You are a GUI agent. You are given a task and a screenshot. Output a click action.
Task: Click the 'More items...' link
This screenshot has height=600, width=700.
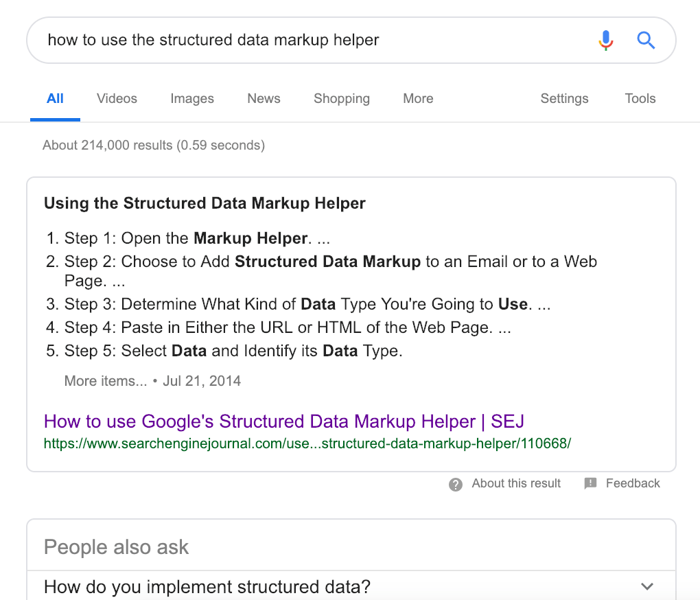[106, 381]
